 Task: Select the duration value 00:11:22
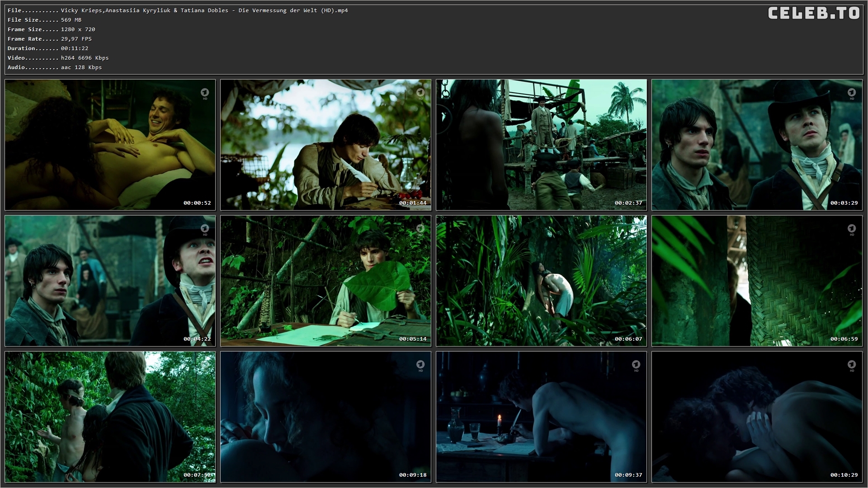pyautogui.click(x=75, y=48)
